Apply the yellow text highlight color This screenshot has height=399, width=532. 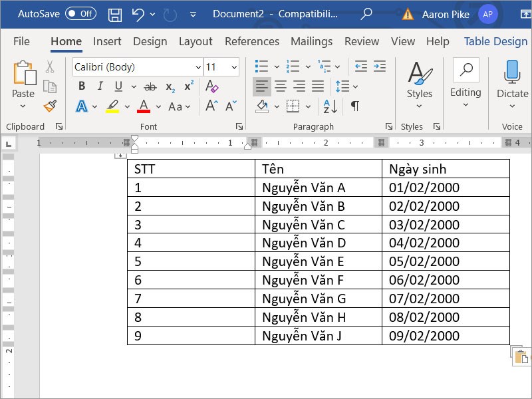(x=112, y=106)
